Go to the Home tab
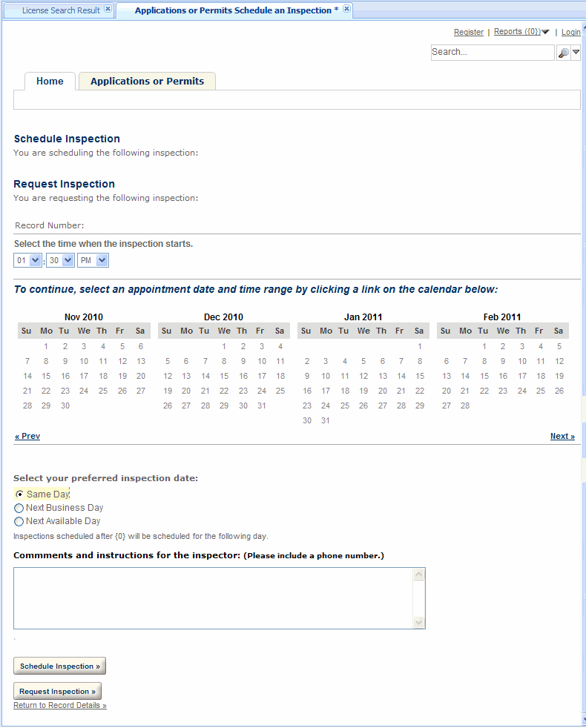 pyautogui.click(x=50, y=82)
